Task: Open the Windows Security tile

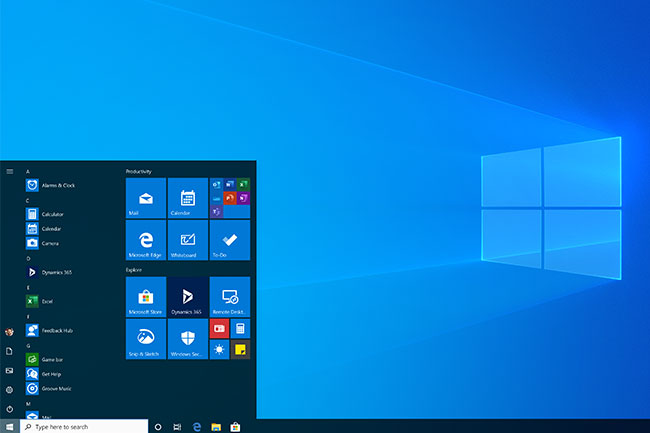Action: [188, 339]
